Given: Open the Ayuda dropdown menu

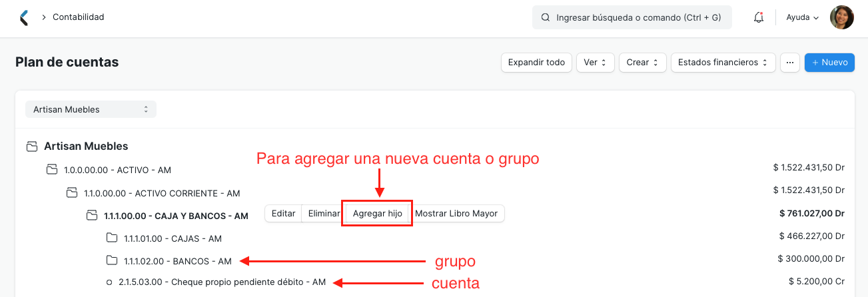Looking at the screenshot, I should click(x=803, y=18).
